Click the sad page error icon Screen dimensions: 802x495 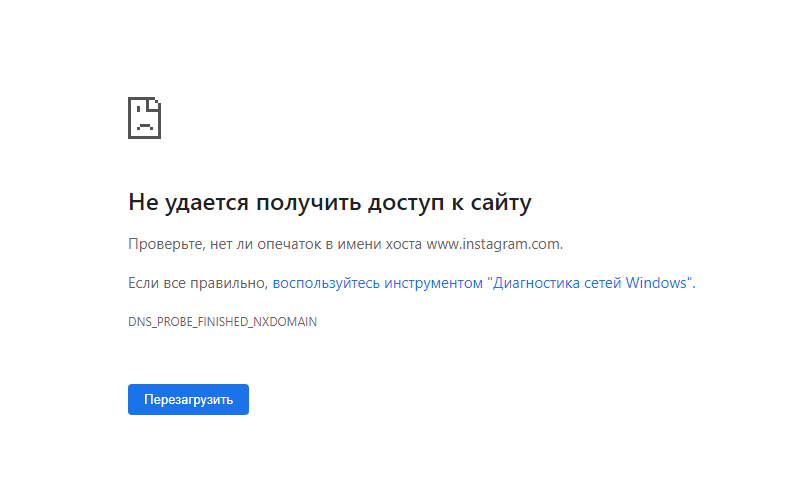click(x=144, y=118)
